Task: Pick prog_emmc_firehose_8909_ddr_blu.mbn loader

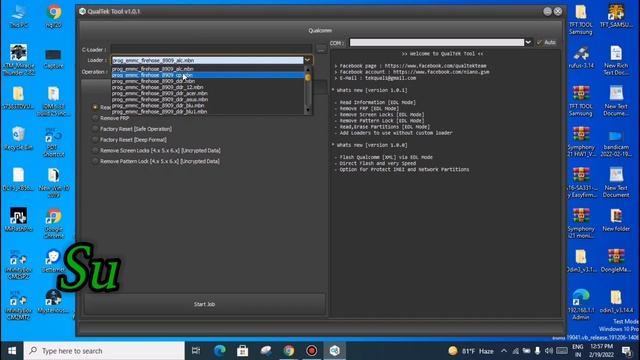Action: [208, 105]
